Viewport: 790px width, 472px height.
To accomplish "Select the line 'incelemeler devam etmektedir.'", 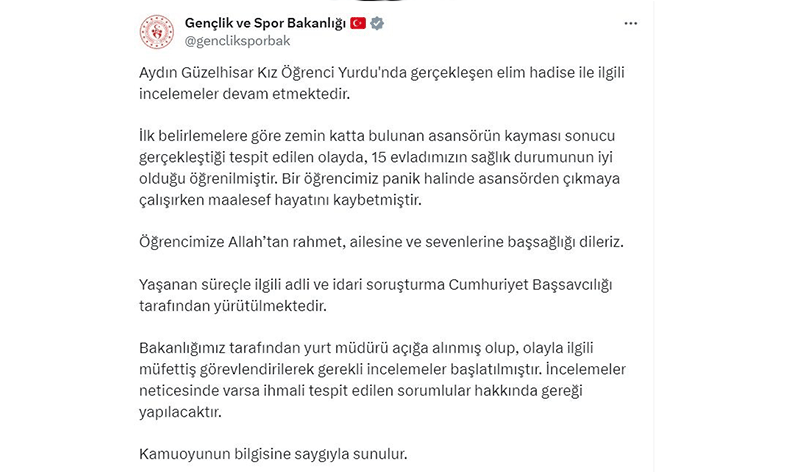I will coord(244,94).
